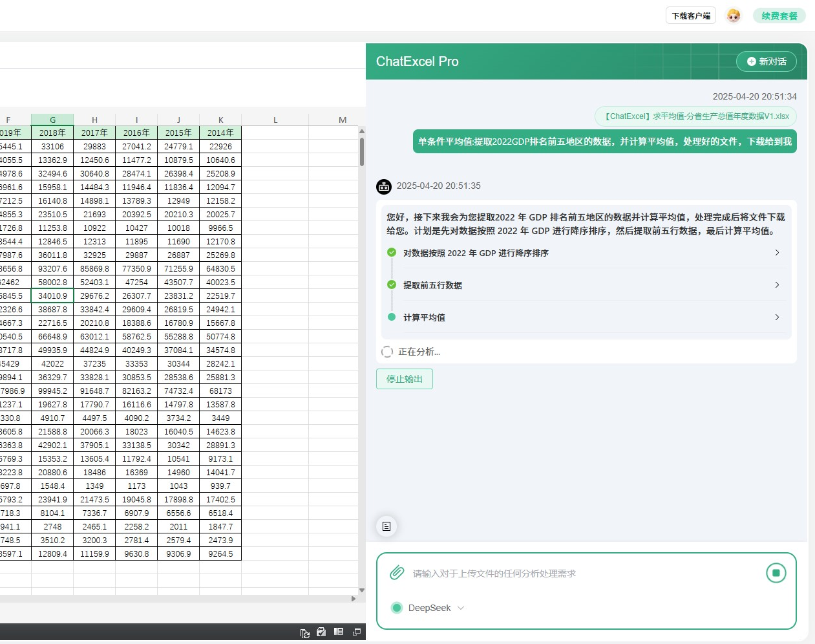Click the cell containing 24779.1
Image resolution: width=815 pixels, height=644 pixels.
click(x=178, y=147)
